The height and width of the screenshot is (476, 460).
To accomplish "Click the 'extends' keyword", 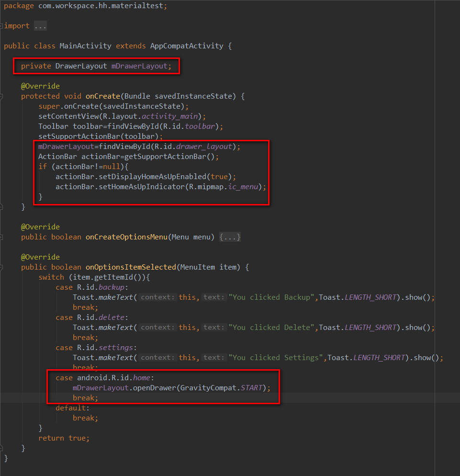I will tap(131, 46).
